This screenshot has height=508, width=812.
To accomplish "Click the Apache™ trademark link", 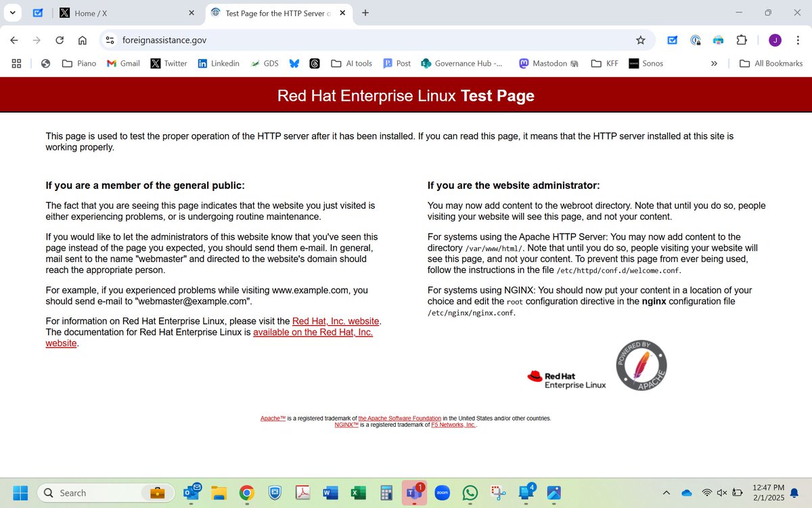I will [x=273, y=418].
